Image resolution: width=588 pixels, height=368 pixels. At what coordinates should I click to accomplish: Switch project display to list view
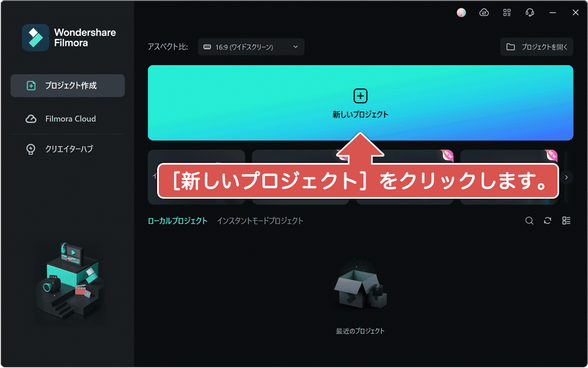coord(566,221)
